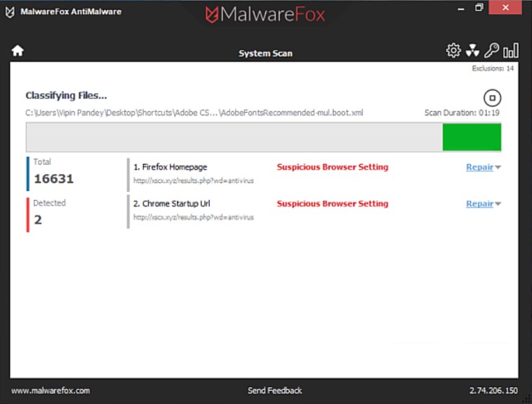Click Repair for Firefox Homepage
This screenshot has height=404, width=532.
pos(479,167)
